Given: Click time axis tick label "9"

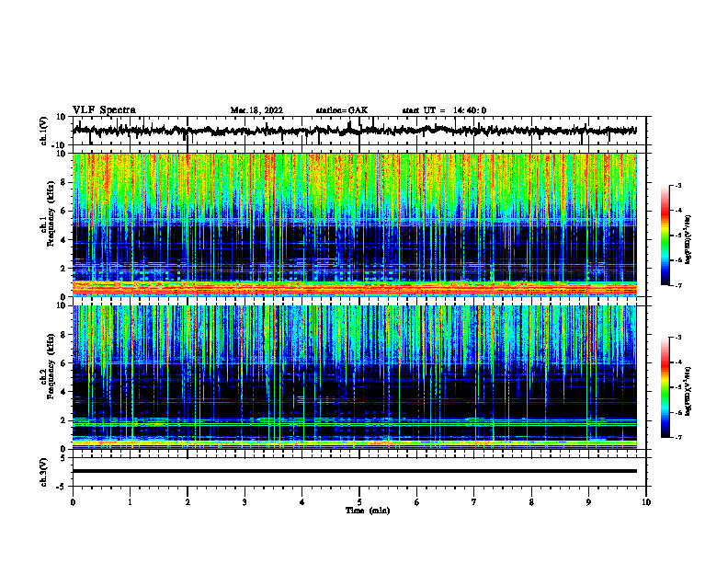Looking at the screenshot, I should point(588,502).
